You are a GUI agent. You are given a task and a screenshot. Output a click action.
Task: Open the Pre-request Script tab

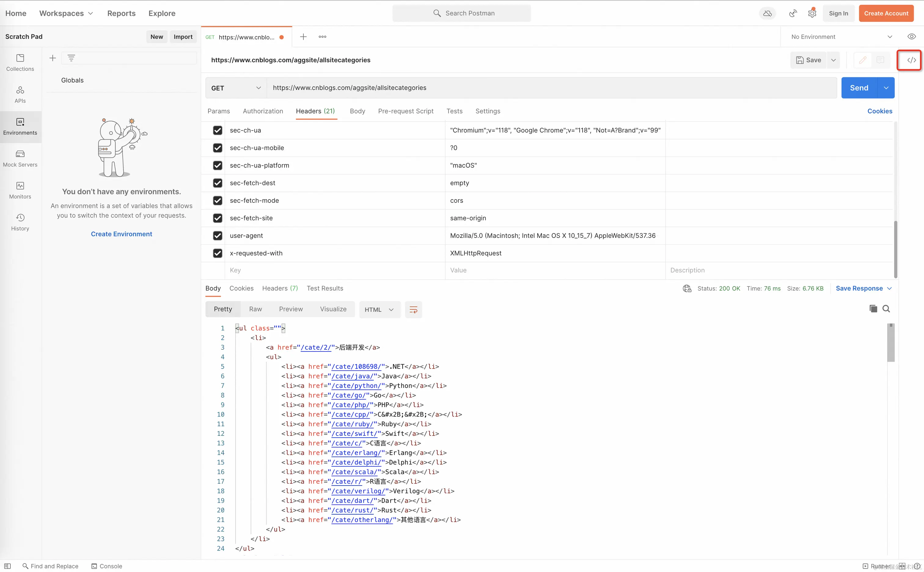click(405, 111)
